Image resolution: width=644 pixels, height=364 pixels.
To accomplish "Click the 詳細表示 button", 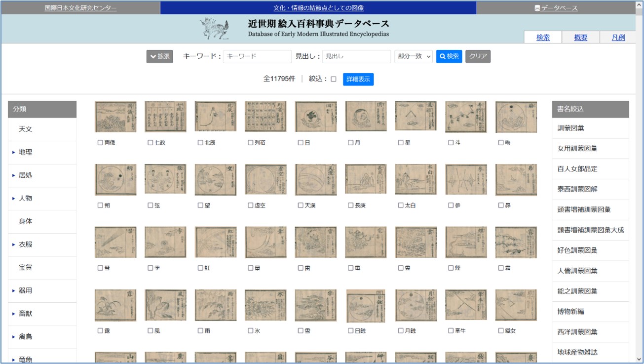I will point(358,79).
